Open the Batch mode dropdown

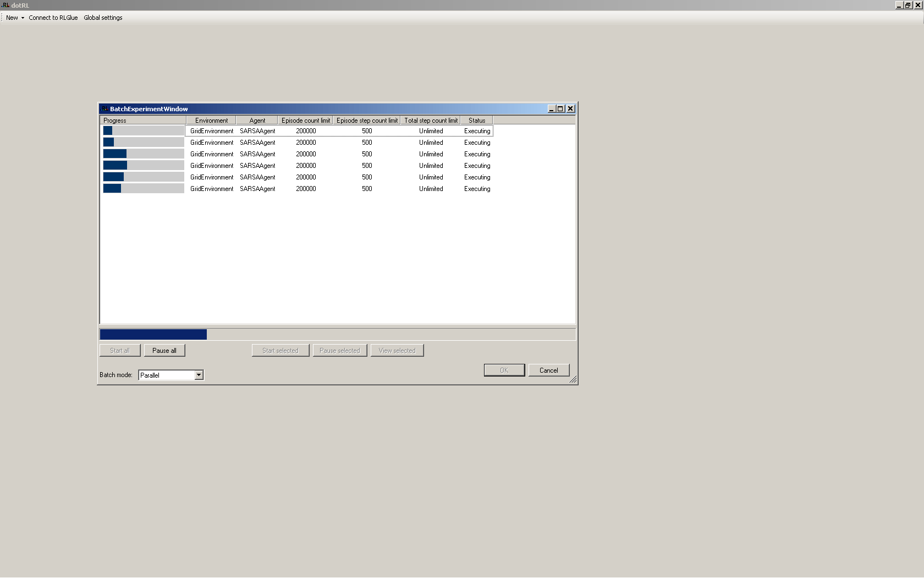pos(199,375)
